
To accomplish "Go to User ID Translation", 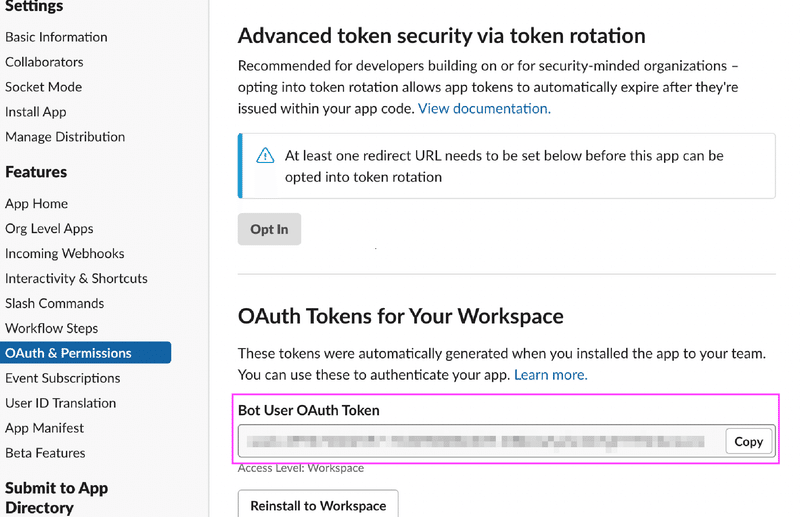I will tap(60, 403).
